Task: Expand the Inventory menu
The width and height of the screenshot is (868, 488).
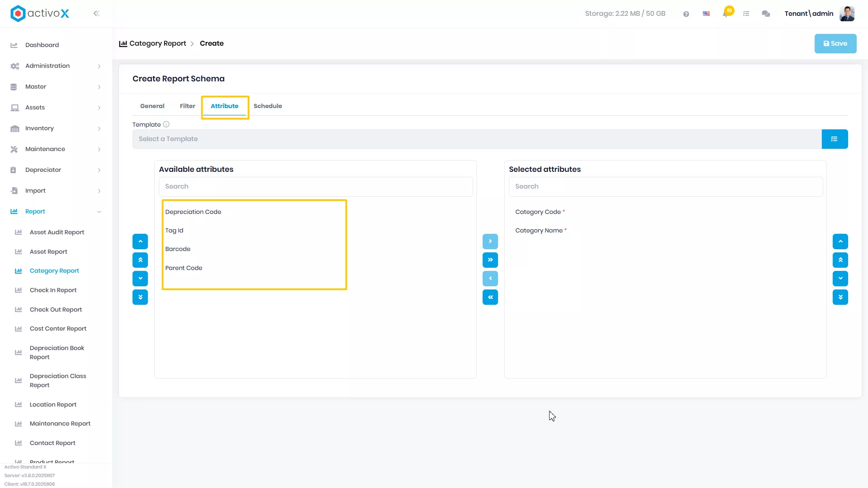Action: pyautogui.click(x=56, y=128)
